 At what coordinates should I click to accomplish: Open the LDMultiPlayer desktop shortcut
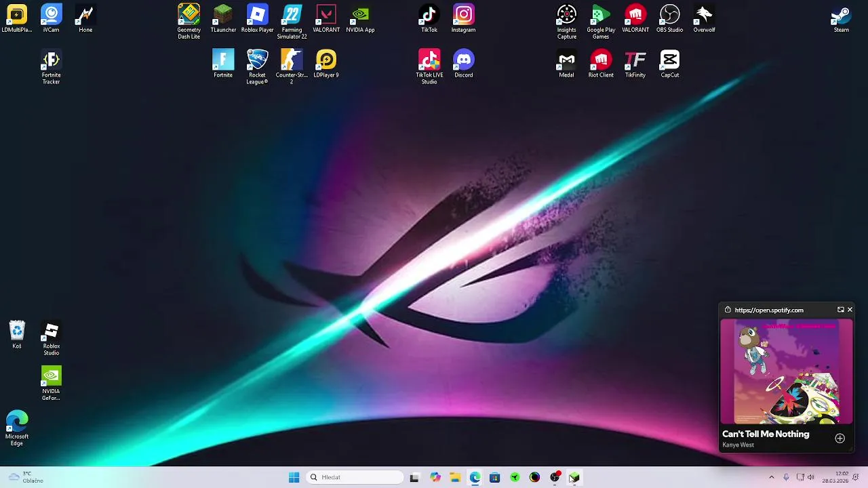17,18
